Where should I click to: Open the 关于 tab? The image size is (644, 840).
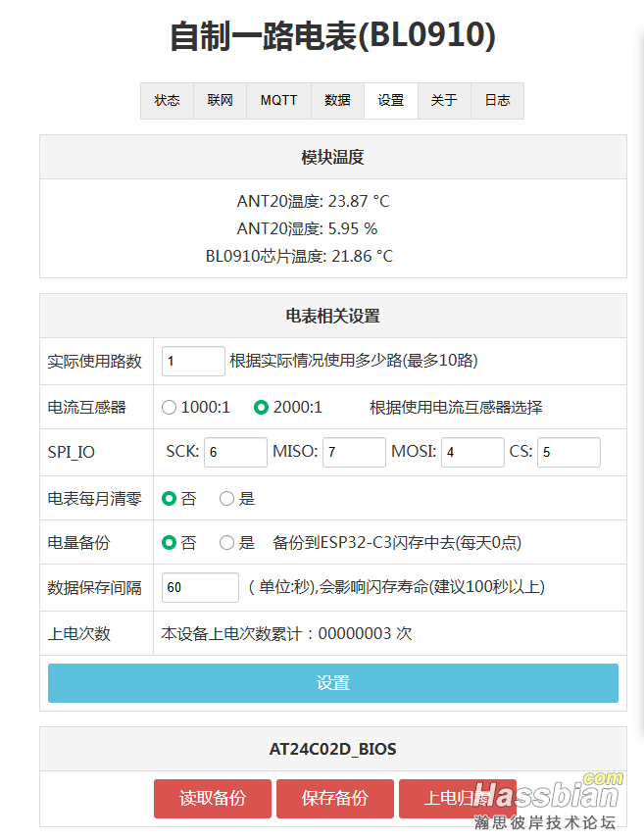443,100
